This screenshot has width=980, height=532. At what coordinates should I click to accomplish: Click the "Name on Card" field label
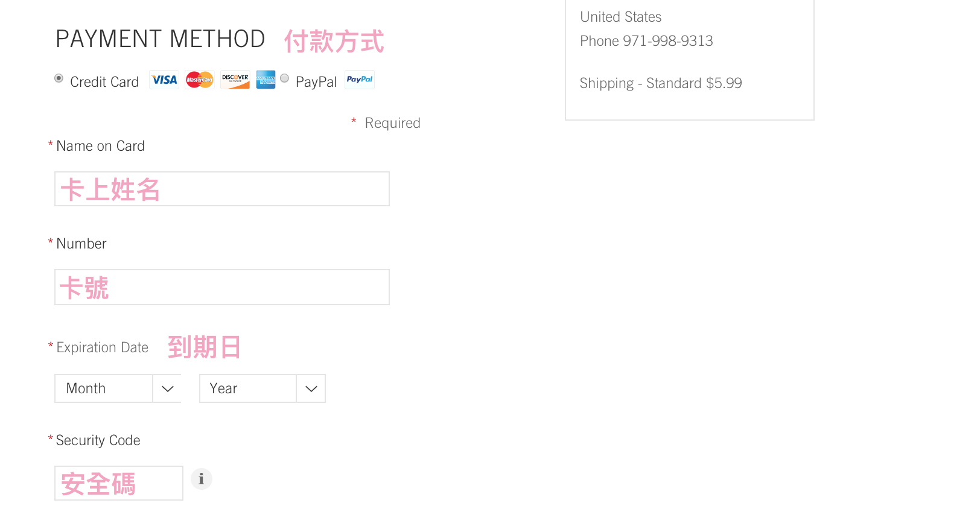(100, 146)
